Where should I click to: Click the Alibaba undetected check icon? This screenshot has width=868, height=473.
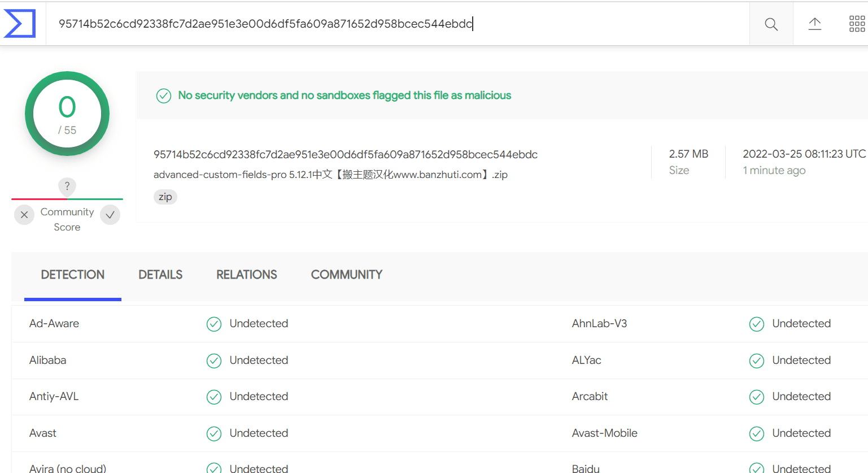click(214, 361)
